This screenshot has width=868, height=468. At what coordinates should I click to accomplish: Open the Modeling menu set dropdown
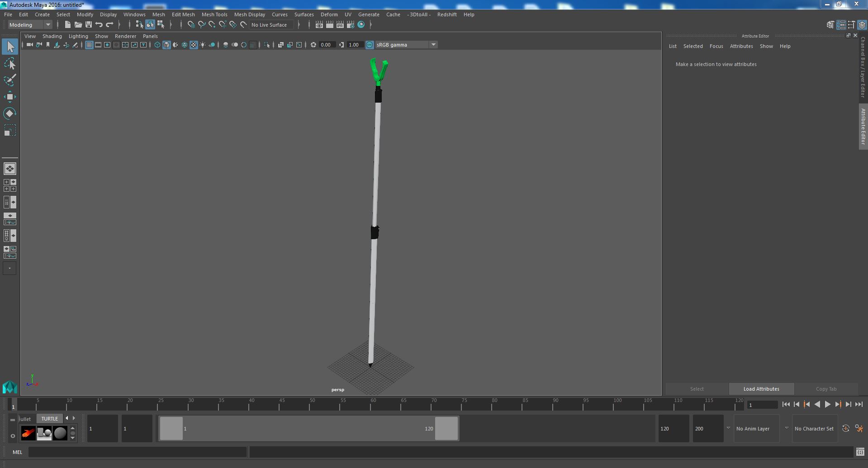[30, 25]
